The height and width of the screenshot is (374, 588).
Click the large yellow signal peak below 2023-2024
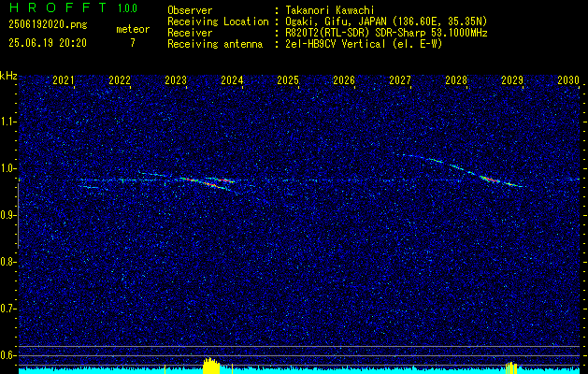point(211,365)
